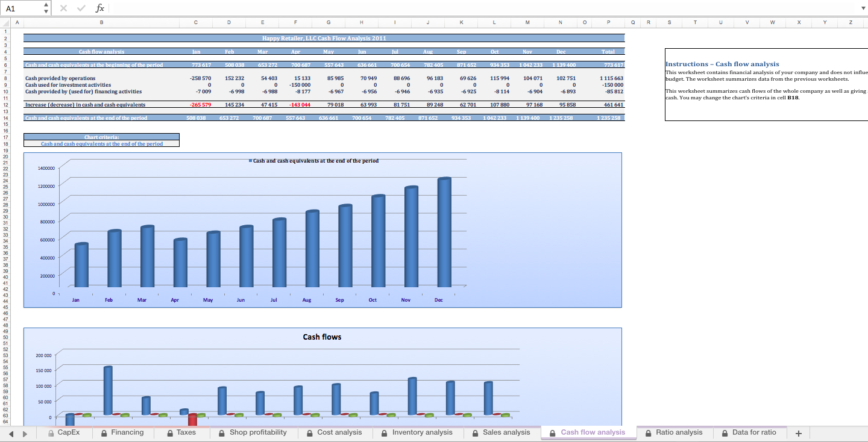The width and height of the screenshot is (868, 442).
Task: Click the Cancel (X) icon beside formula bar
Action: [x=63, y=8]
